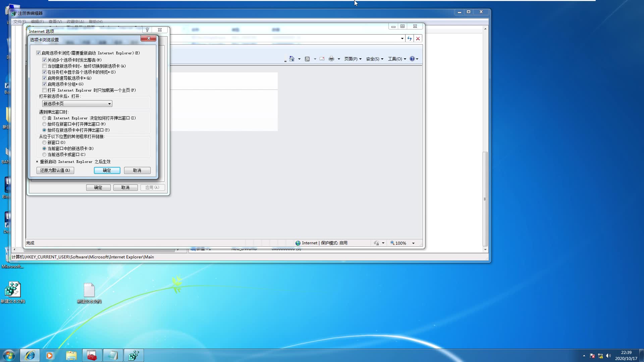This screenshot has width=644, height=362.
Task: Select 始终在新窗口中打开弹出窗口 radio button
Action: (x=44, y=124)
